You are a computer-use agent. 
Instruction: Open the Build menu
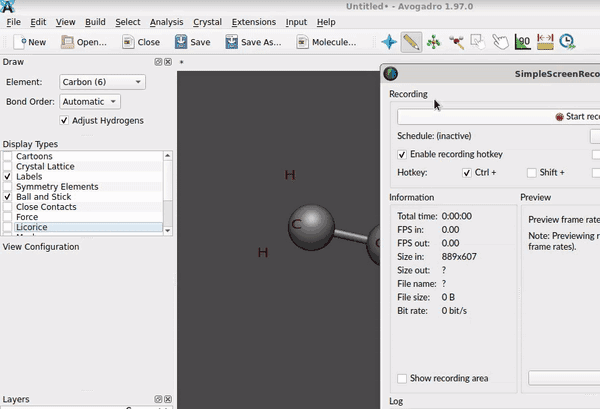[x=95, y=22]
